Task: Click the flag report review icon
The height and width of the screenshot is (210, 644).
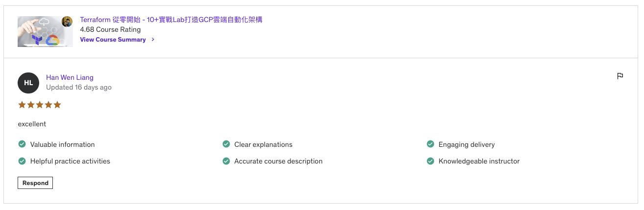Action: coord(620,76)
